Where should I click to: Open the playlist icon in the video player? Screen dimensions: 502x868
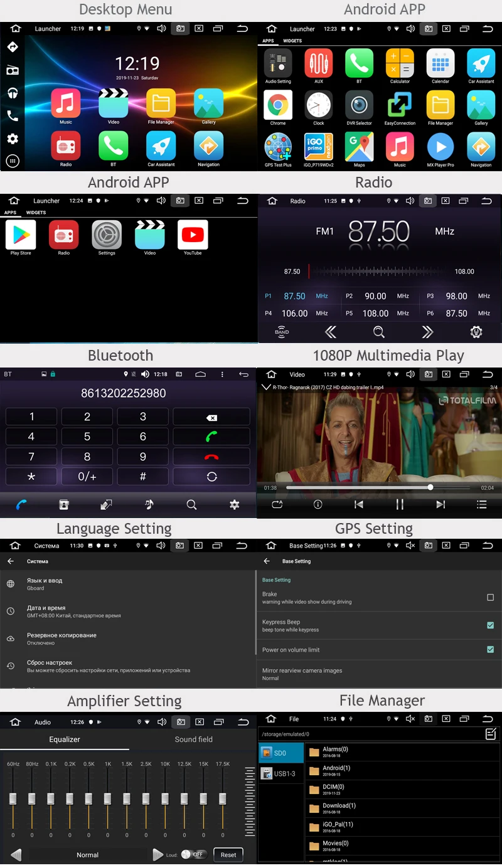pos(481,504)
